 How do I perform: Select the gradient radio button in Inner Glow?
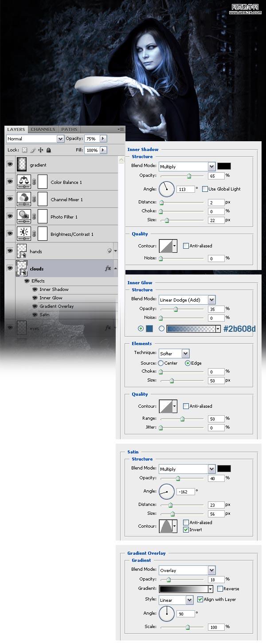coord(161,329)
